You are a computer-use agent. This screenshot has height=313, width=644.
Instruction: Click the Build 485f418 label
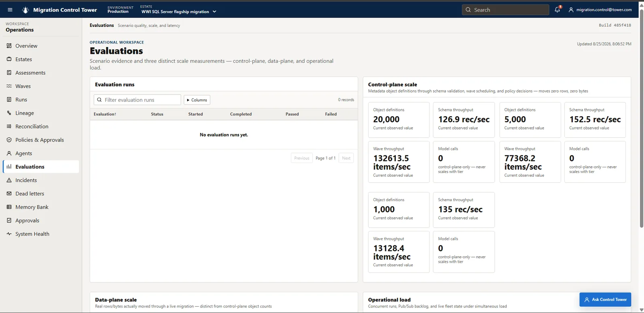click(615, 25)
